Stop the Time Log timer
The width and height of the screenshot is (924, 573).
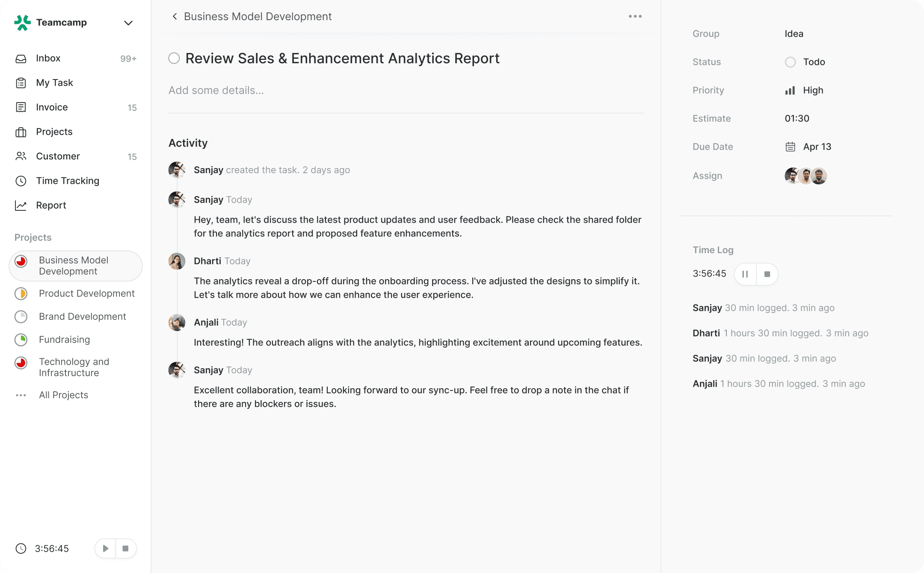pyautogui.click(x=767, y=274)
